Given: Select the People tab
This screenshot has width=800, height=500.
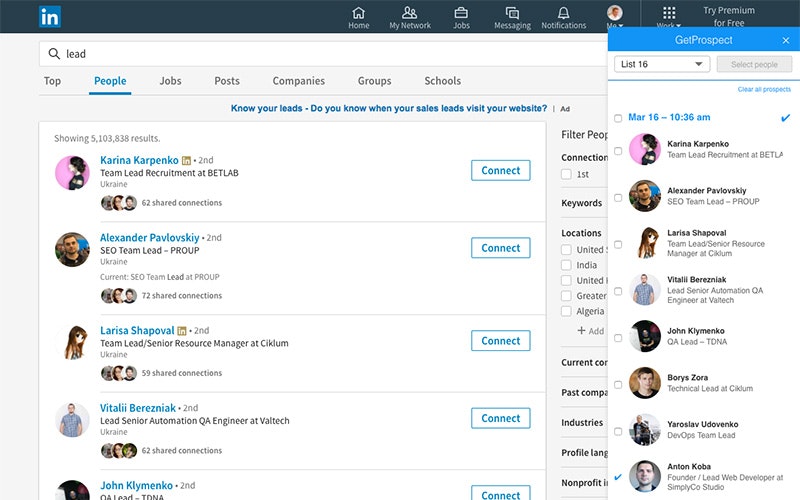Looking at the screenshot, I should [x=110, y=81].
